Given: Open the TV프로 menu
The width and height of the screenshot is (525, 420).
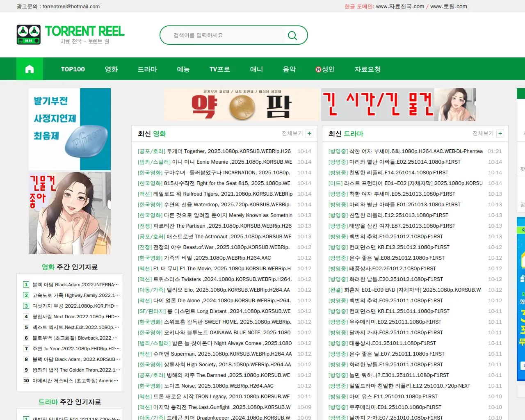Looking at the screenshot, I should pos(220,69).
